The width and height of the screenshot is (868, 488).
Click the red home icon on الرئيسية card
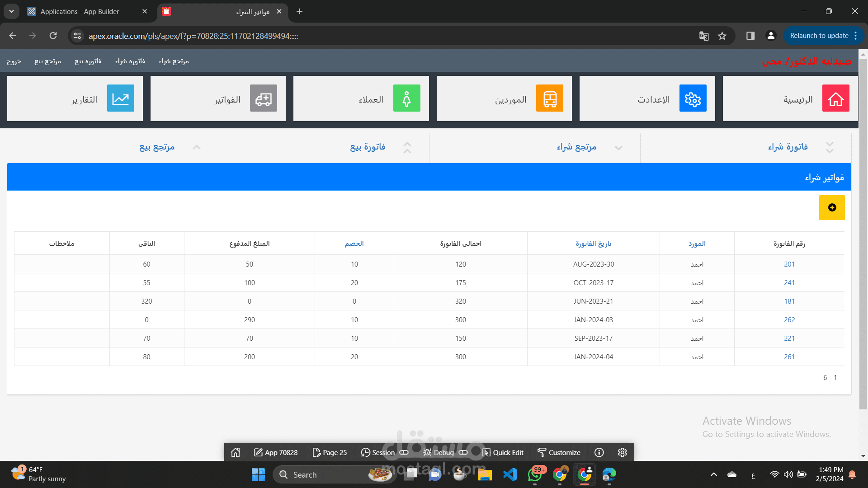[835, 98]
